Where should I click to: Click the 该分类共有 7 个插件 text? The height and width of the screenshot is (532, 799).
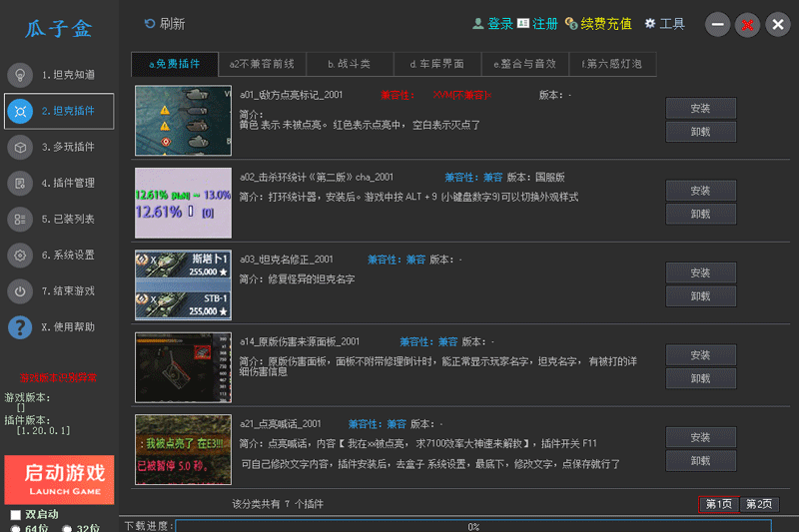pos(278,504)
